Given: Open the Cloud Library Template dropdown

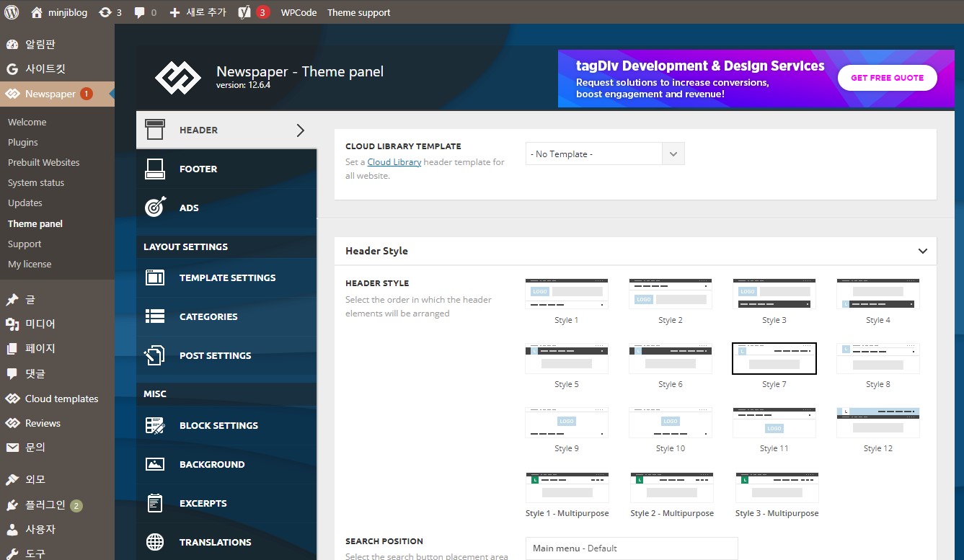Looking at the screenshot, I should point(604,154).
